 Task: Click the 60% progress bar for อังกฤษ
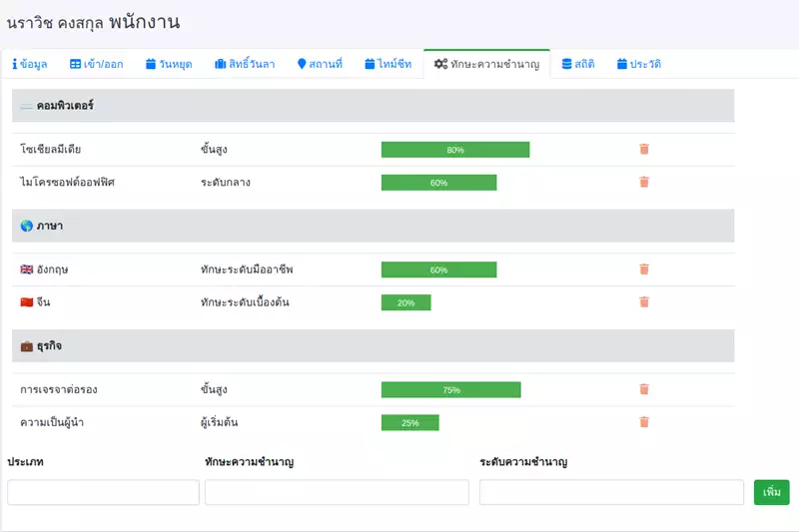pos(438,269)
